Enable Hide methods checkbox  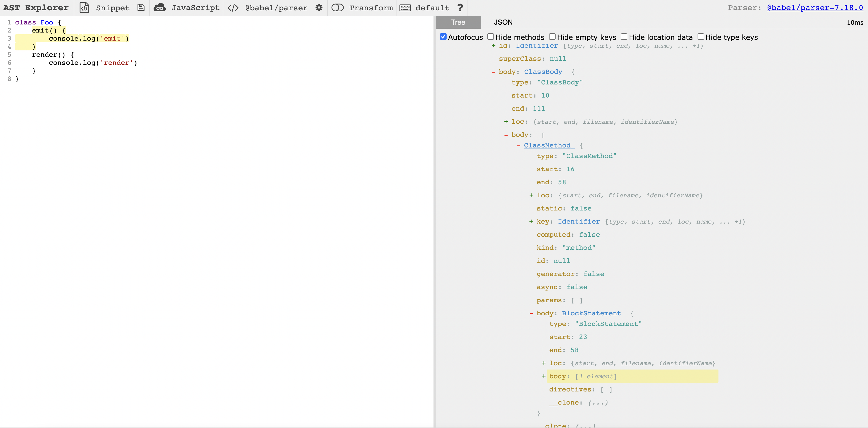[491, 37]
